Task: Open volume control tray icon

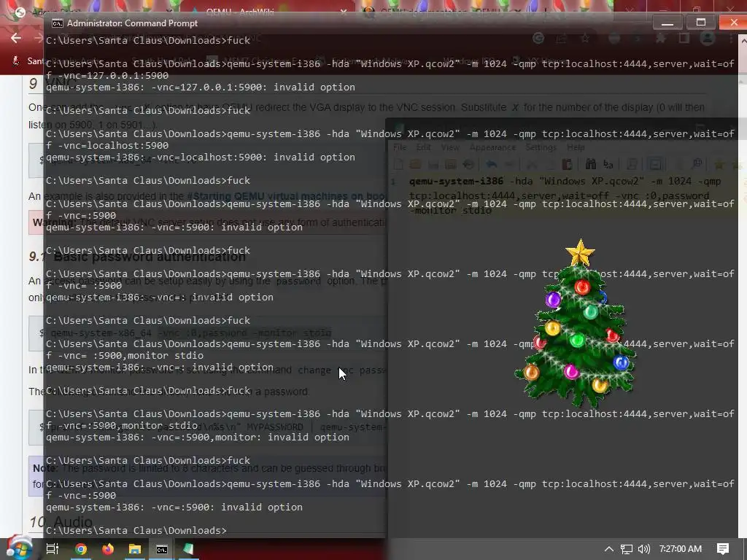Action: [x=643, y=549]
